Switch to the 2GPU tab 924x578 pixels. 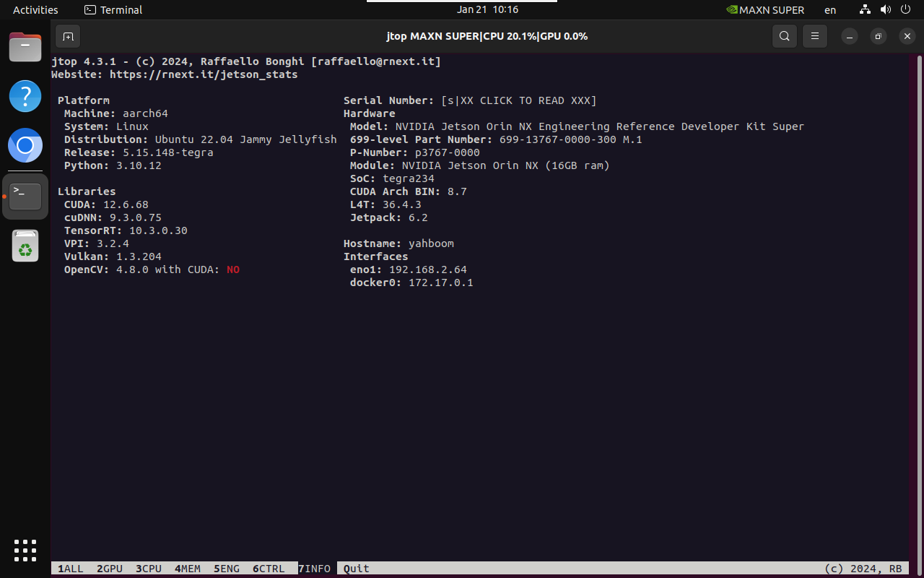[110, 569]
